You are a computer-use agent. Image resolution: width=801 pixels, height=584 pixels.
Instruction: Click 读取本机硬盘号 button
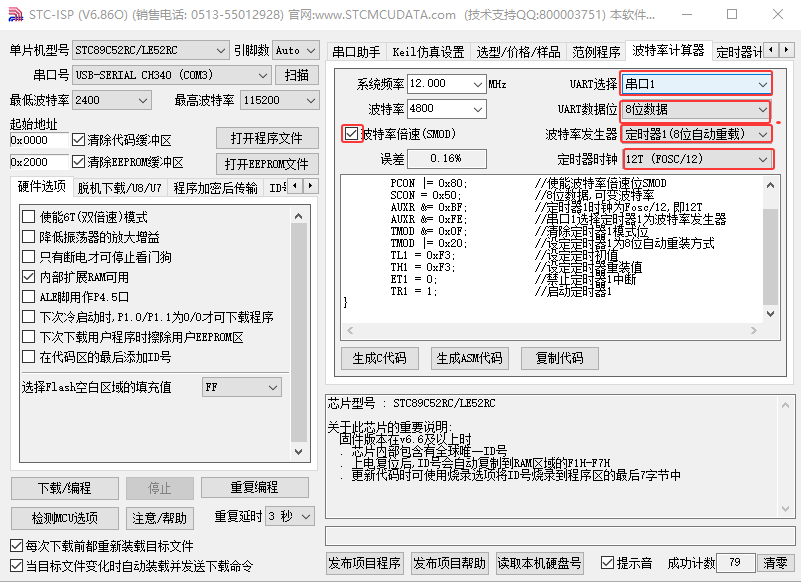tap(539, 563)
